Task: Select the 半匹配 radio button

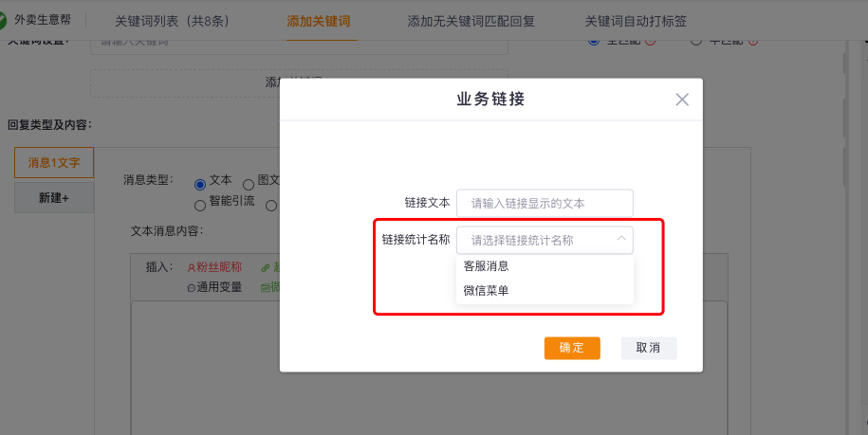Action: 696,42
